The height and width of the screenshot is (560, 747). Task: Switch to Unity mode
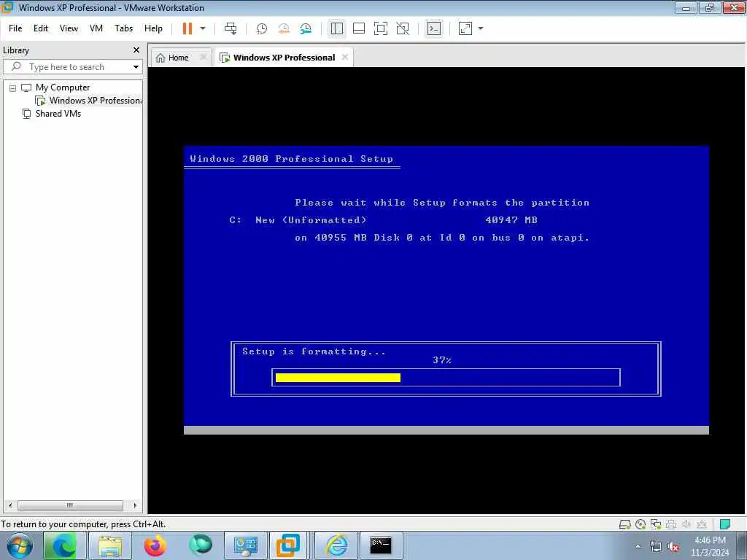click(403, 28)
